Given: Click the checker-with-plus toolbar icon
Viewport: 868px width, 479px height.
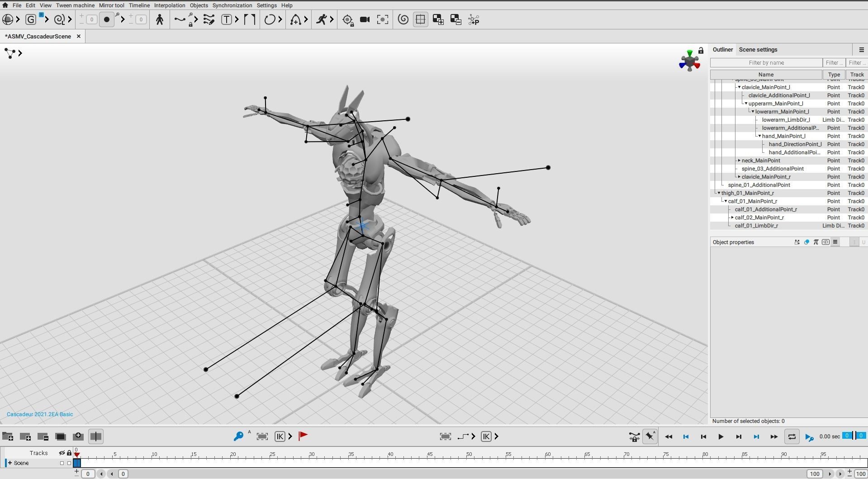Looking at the screenshot, I should [x=438, y=19].
